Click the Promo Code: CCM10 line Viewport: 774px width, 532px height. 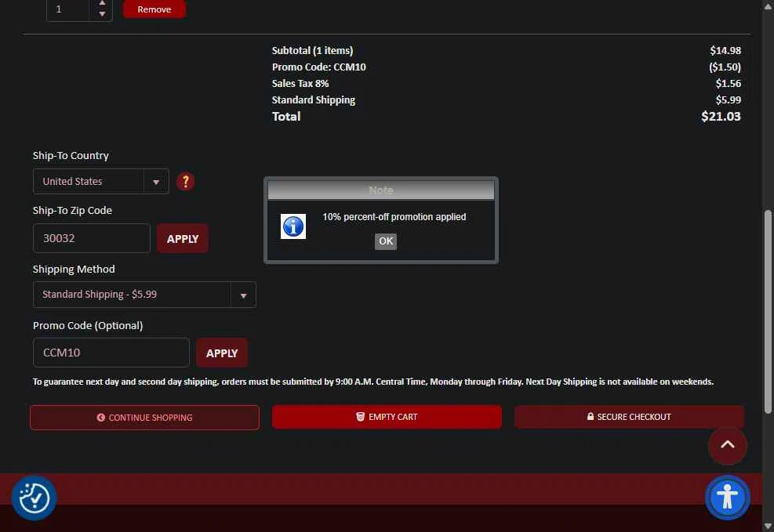pyautogui.click(x=319, y=67)
